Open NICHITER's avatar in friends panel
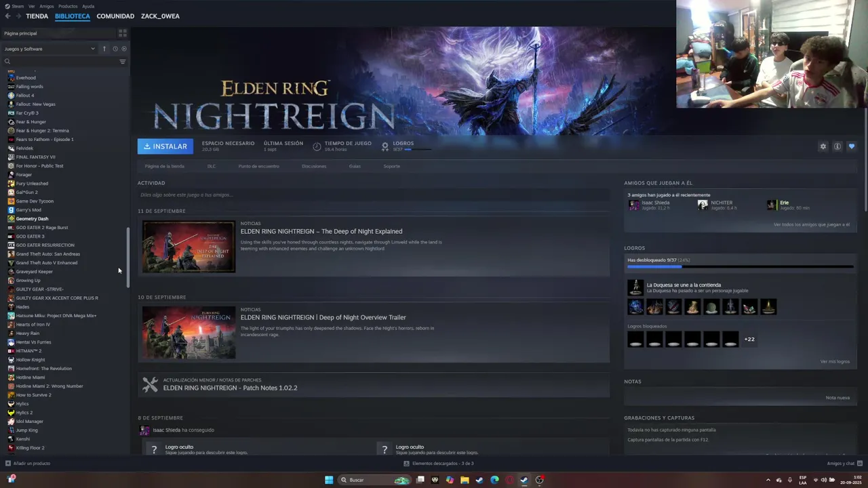The height and width of the screenshot is (488, 868). click(703, 205)
